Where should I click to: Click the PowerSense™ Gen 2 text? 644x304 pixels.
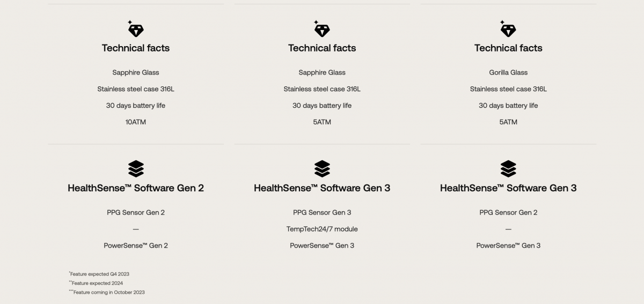(136, 246)
